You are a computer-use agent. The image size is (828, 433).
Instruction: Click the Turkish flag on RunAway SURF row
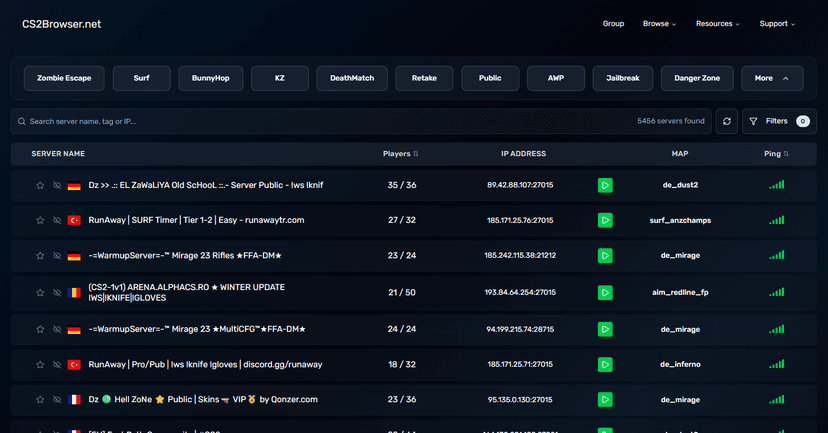pos(74,220)
